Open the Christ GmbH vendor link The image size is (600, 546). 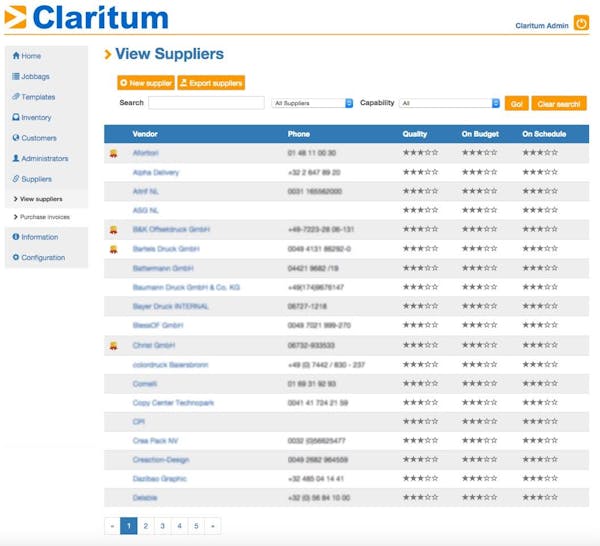(x=154, y=346)
